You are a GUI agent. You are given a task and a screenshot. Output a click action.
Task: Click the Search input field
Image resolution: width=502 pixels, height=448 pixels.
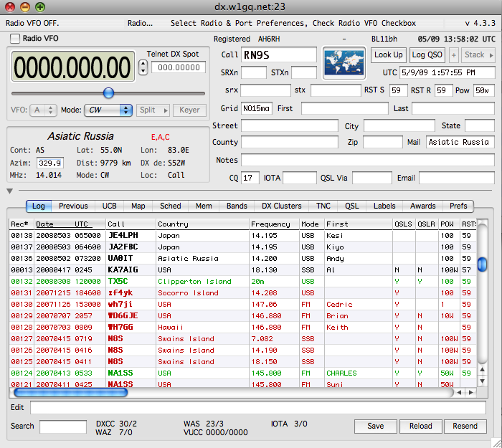point(63,426)
